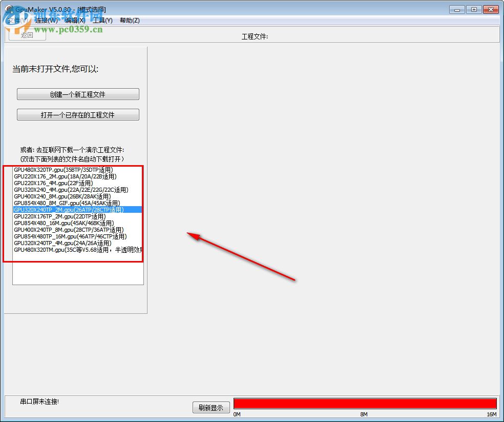Viewport: 504px width, 422px height.
Task: Select GPU220X176_4M.gpu demo project
Action: (64, 183)
